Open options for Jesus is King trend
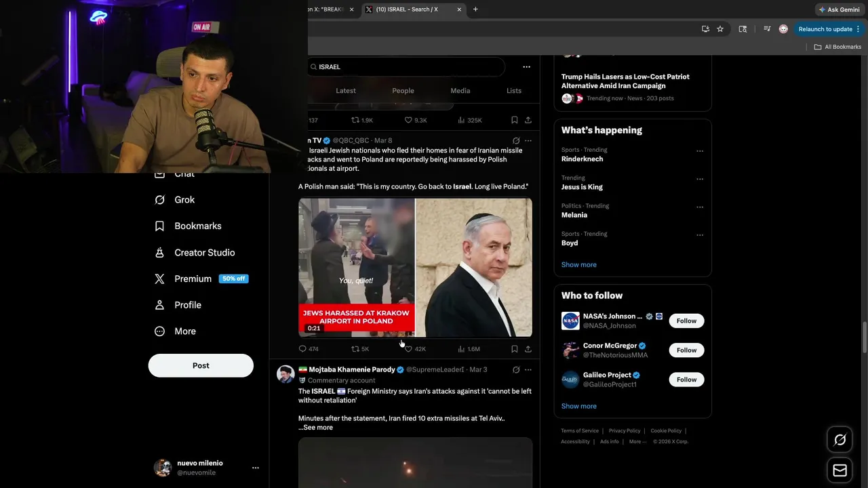Image resolution: width=868 pixels, height=488 pixels. [x=700, y=179]
